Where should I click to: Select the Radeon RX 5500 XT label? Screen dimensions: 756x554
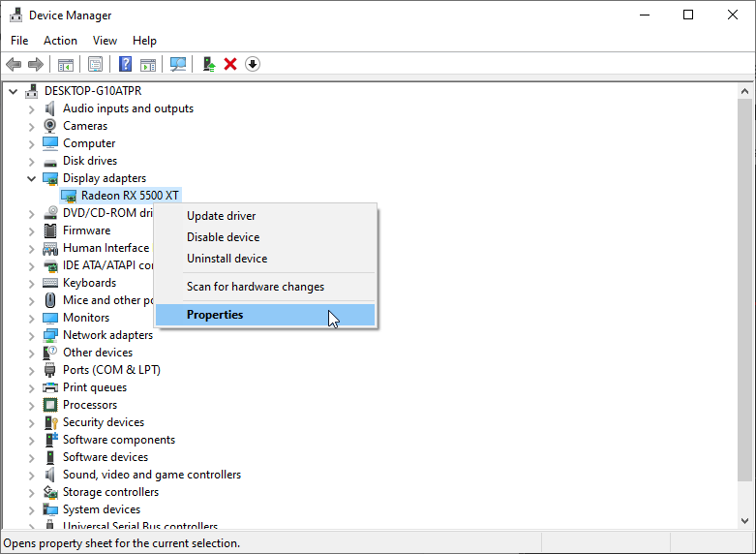click(130, 196)
